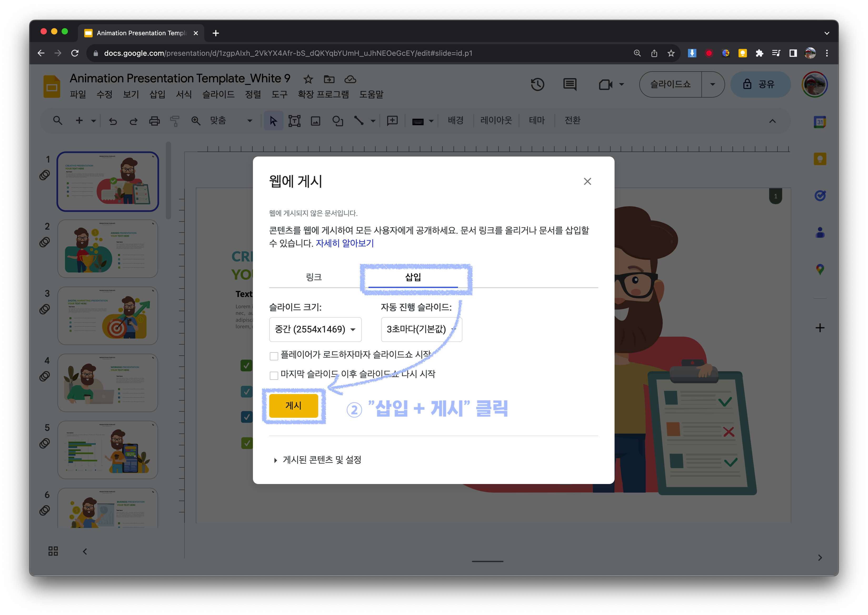
Task: Click the insert image toolbar icon
Action: coord(315,121)
